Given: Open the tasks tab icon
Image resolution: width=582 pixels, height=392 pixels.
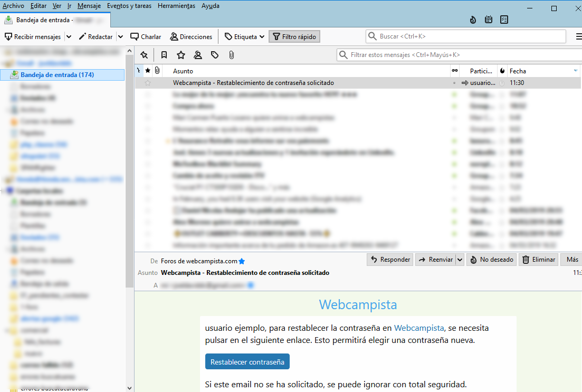Looking at the screenshot, I should [504, 20].
